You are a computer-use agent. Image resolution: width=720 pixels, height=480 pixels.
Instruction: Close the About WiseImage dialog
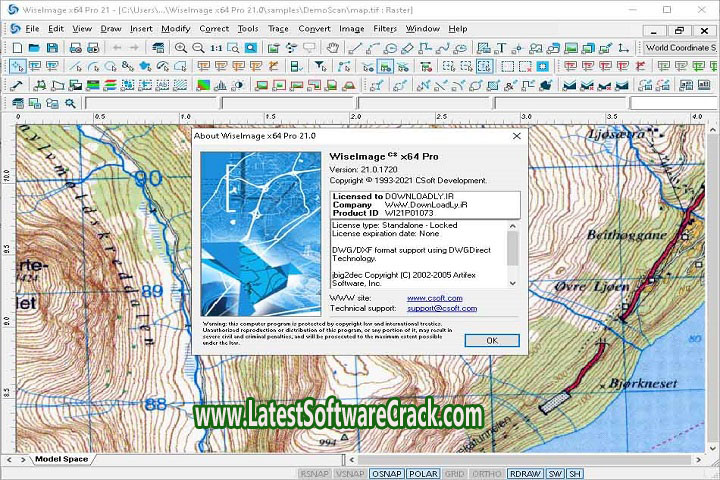click(516, 135)
